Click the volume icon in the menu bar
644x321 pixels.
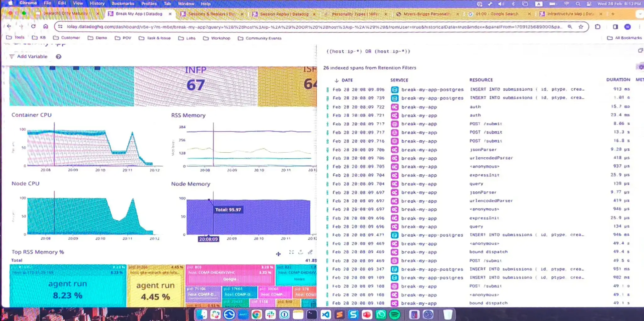tap(501, 4)
